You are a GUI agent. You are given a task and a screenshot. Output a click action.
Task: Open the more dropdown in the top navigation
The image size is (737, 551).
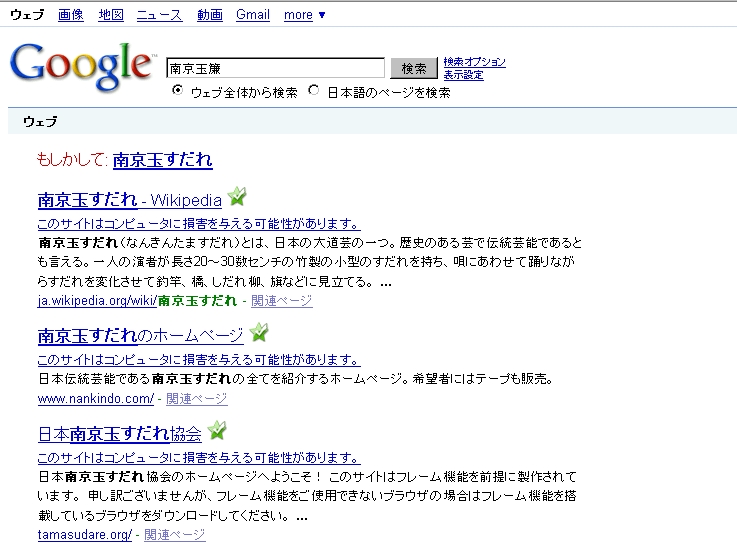[304, 15]
